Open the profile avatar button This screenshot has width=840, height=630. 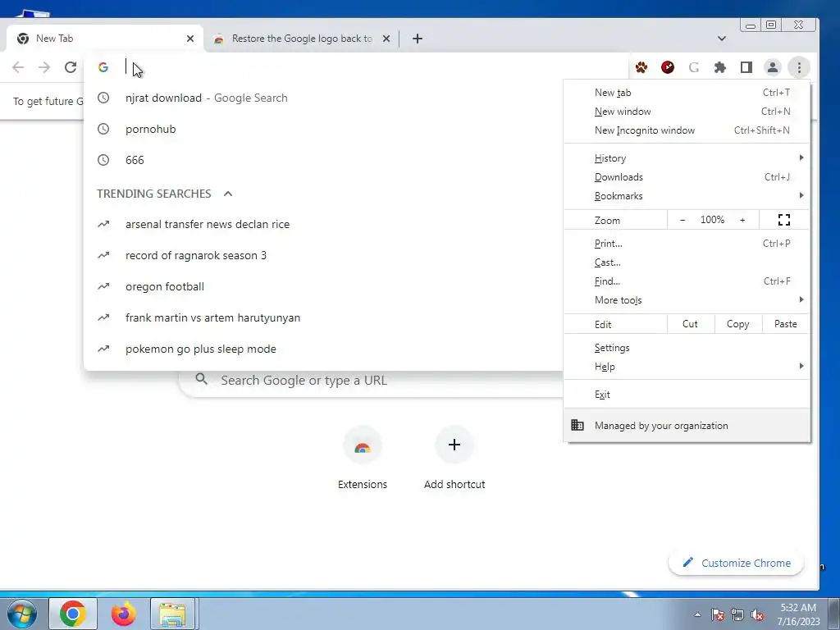coord(773,67)
